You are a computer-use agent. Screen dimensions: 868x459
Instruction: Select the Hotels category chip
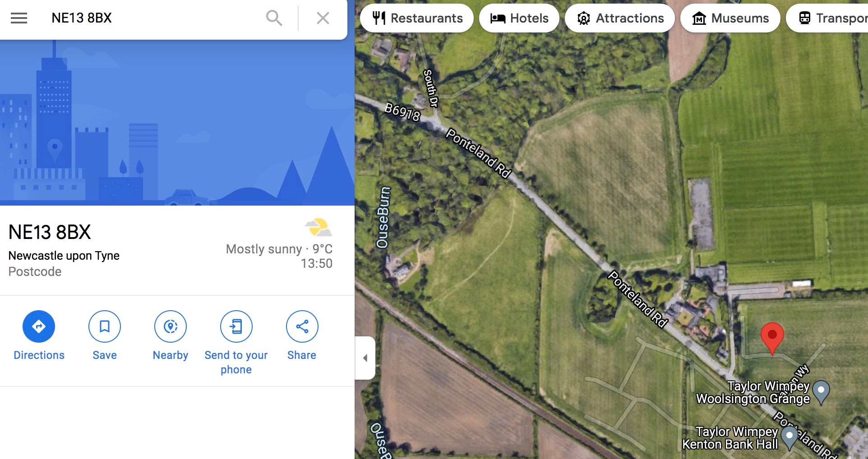point(519,18)
